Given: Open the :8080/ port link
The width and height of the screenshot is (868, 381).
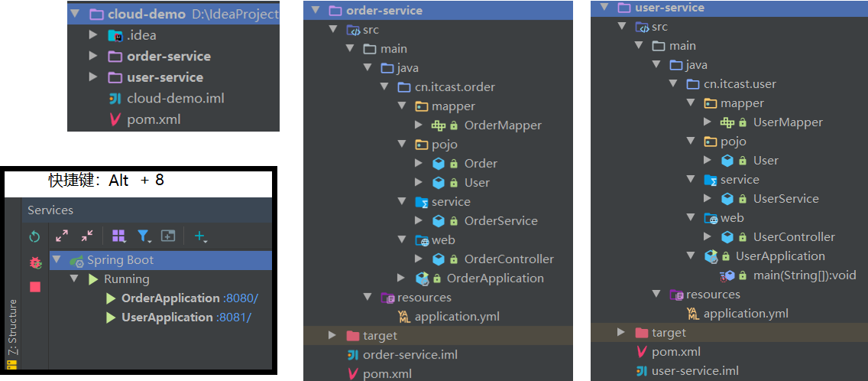Looking at the screenshot, I should pos(241,298).
